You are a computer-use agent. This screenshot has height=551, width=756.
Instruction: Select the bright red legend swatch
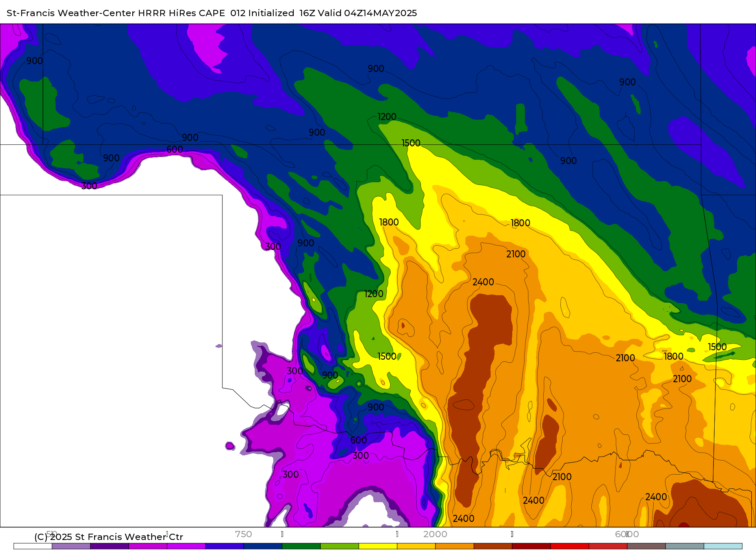point(570,546)
